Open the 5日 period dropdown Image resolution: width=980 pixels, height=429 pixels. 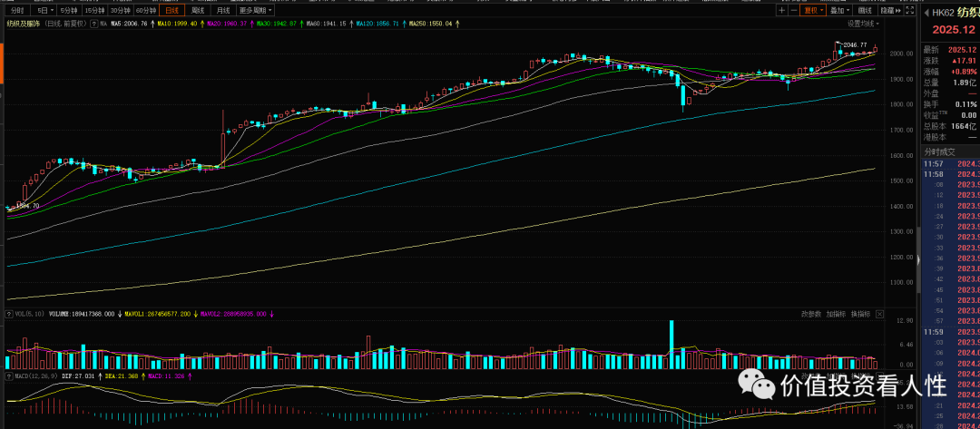point(45,11)
